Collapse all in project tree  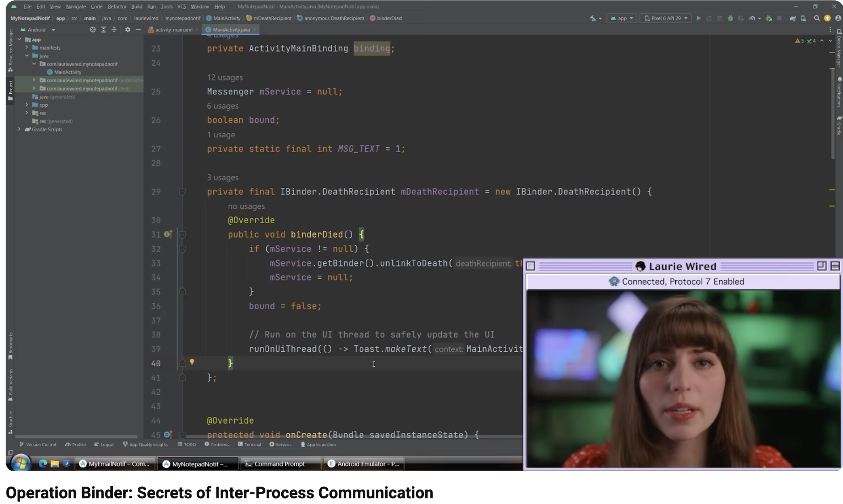(114, 29)
